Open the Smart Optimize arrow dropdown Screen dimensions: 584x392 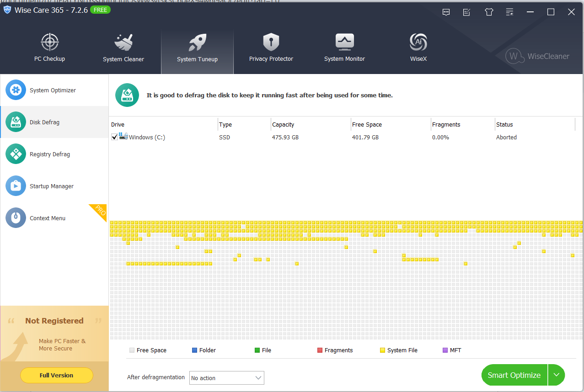pos(556,375)
